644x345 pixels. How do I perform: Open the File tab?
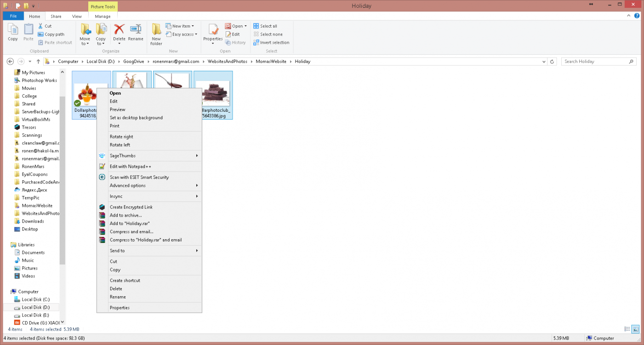pyautogui.click(x=13, y=16)
